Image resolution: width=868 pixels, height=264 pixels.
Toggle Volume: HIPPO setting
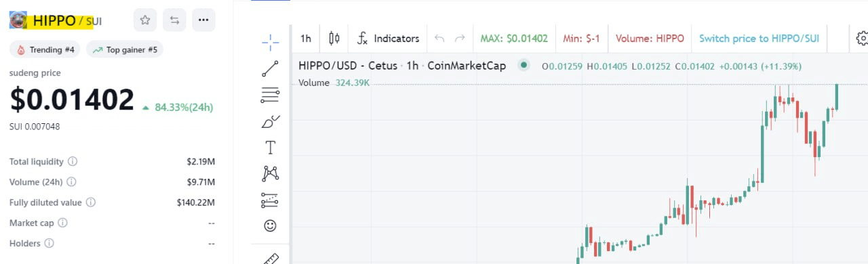coord(650,39)
